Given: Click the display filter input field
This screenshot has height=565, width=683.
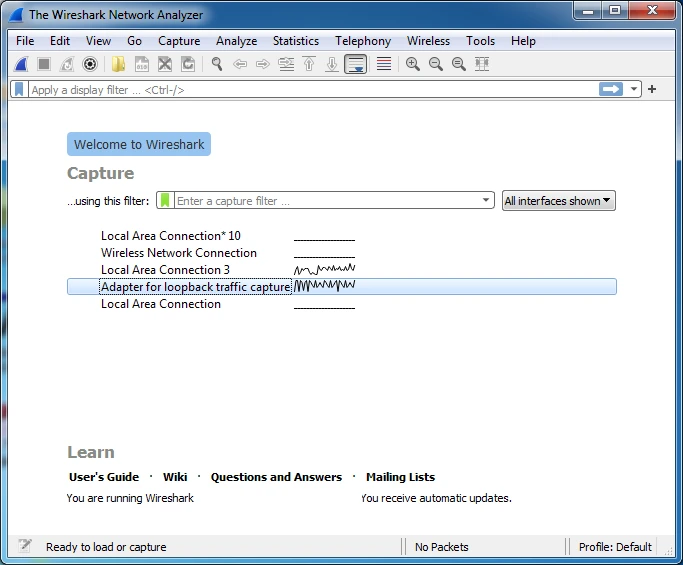Looking at the screenshot, I should pos(313,90).
